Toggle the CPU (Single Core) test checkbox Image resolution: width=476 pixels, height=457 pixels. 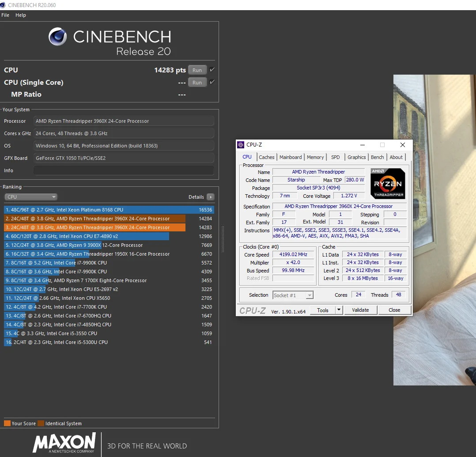click(x=212, y=82)
